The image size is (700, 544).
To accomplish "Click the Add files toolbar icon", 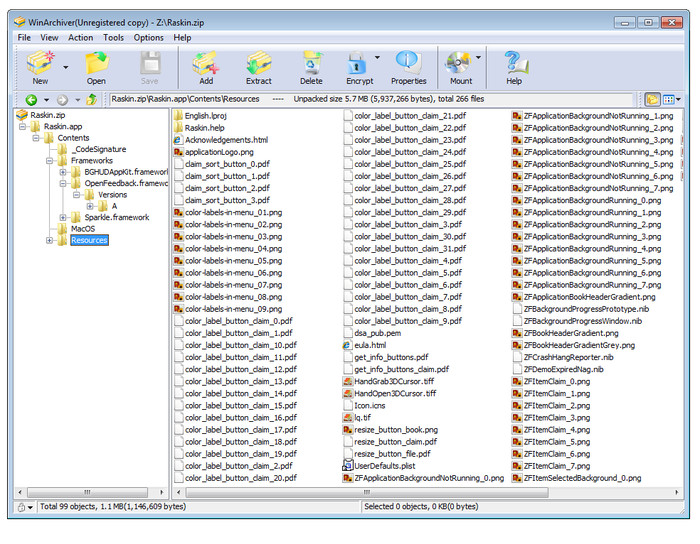I will pos(206,62).
